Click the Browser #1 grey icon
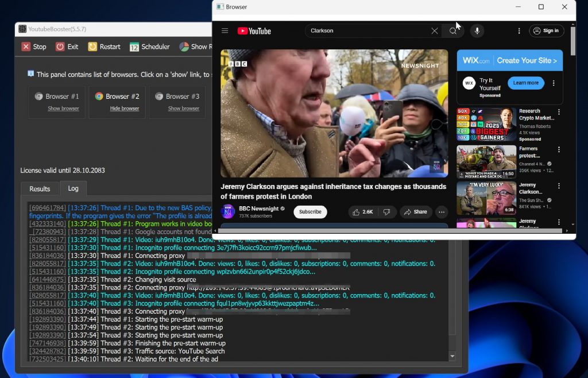Image resolution: width=588 pixels, height=378 pixels. click(38, 97)
